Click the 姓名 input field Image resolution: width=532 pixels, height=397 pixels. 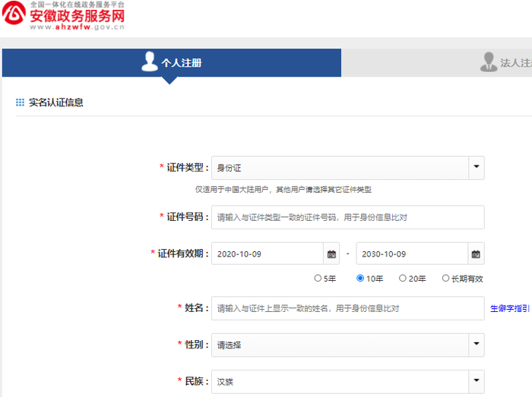point(347,308)
